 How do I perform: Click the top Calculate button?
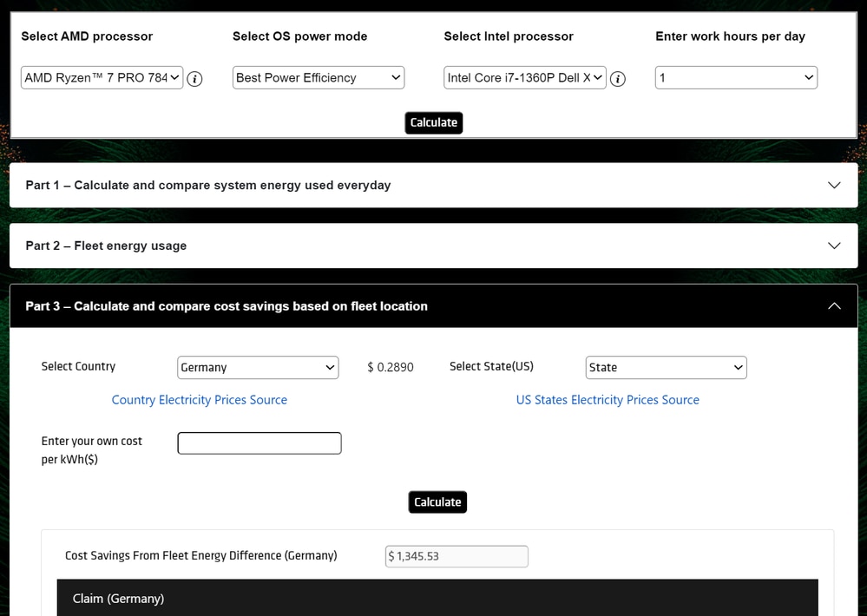pos(434,122)
